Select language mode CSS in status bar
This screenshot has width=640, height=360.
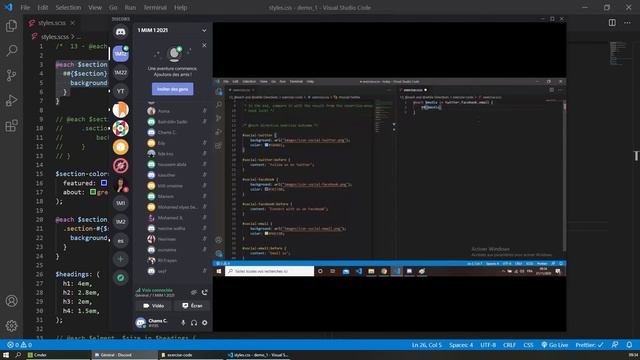click(x=528, y=345)
